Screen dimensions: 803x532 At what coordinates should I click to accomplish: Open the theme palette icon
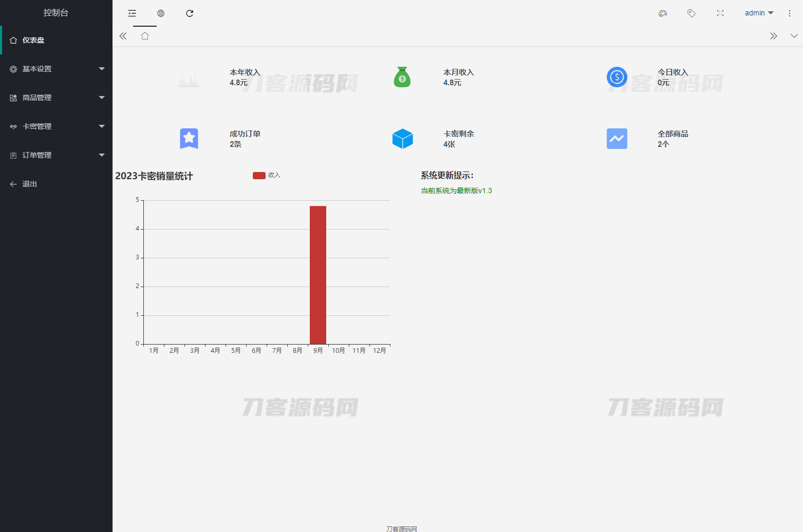coord(663,13)
